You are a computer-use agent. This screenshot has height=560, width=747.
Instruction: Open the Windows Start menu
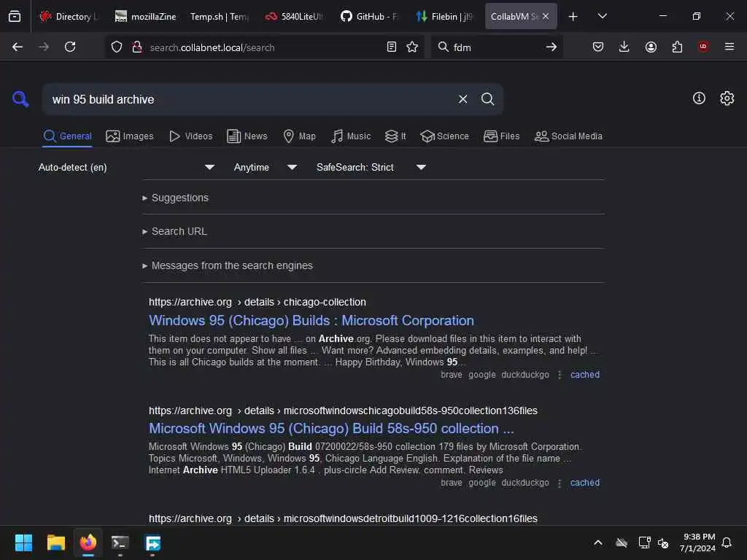[23, 542]
